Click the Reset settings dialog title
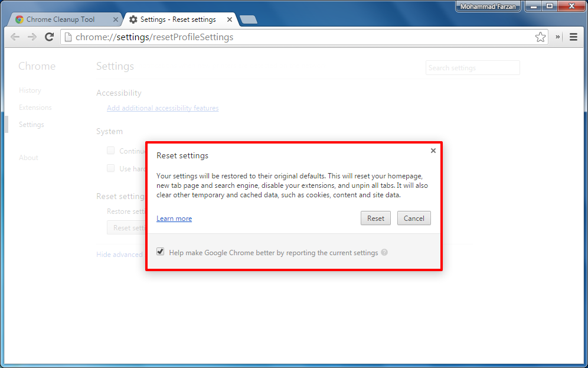 click(182, 156)
